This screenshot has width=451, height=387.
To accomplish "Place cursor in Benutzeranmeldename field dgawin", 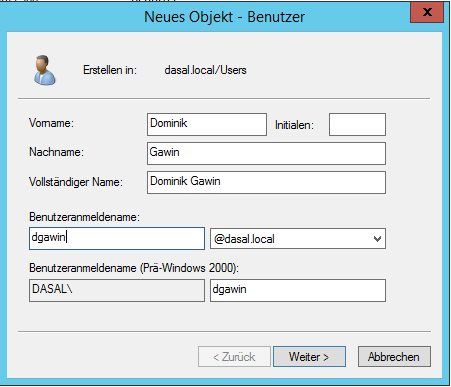I will [x=117, y=238].
